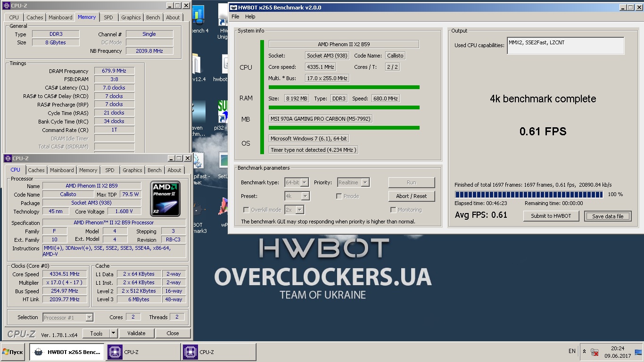Open the Benchmark type 64-bit dropdown

tap(305, 182)
